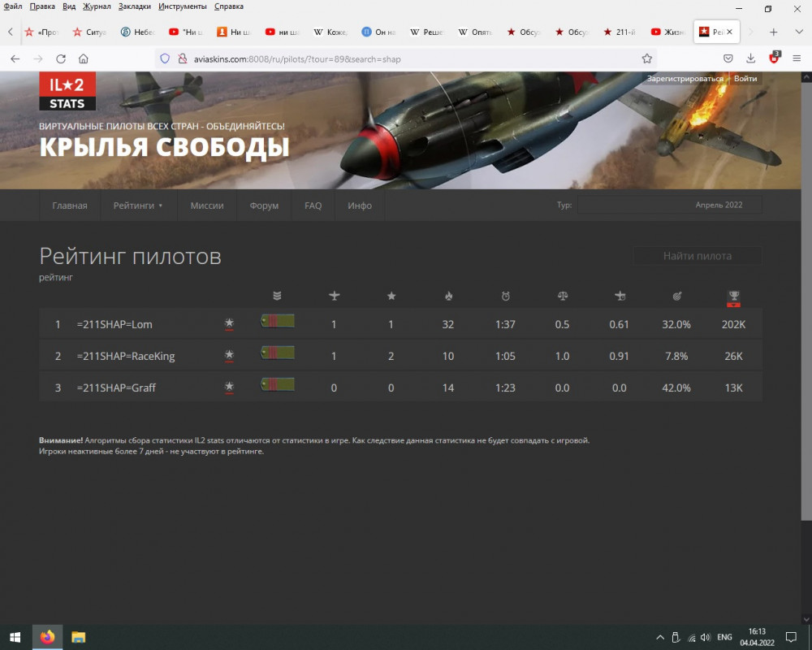812x650 pixels.
Task: Sort rating by the star column icon
Action: [391, 295]
